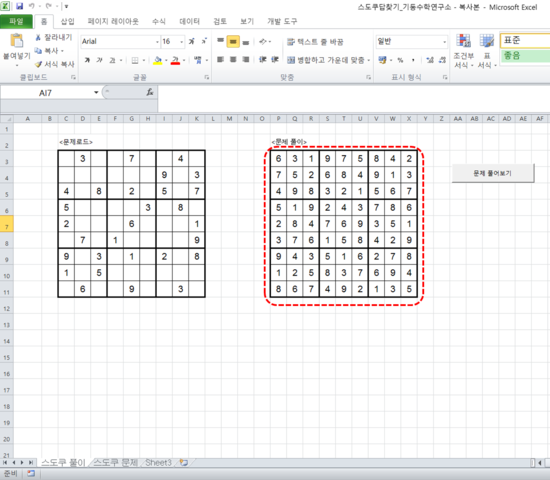Click the Copy (복사) icon
Image resolution: width=550 pixels, height=480 pixels.
pos(38,51)
